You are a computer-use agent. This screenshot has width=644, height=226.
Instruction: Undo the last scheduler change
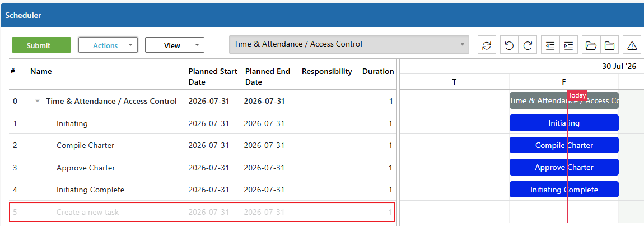(x=509, y=45)
